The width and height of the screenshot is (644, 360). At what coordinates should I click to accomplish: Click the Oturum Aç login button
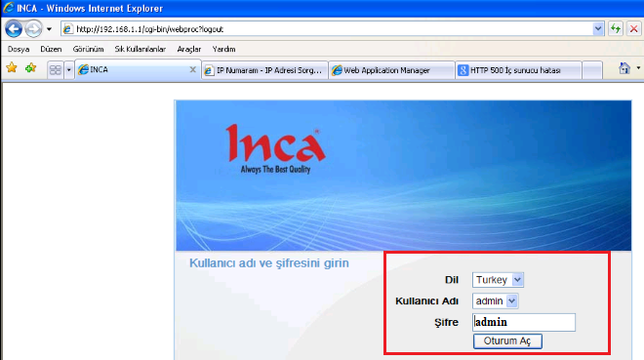click(x=507, y=341)
